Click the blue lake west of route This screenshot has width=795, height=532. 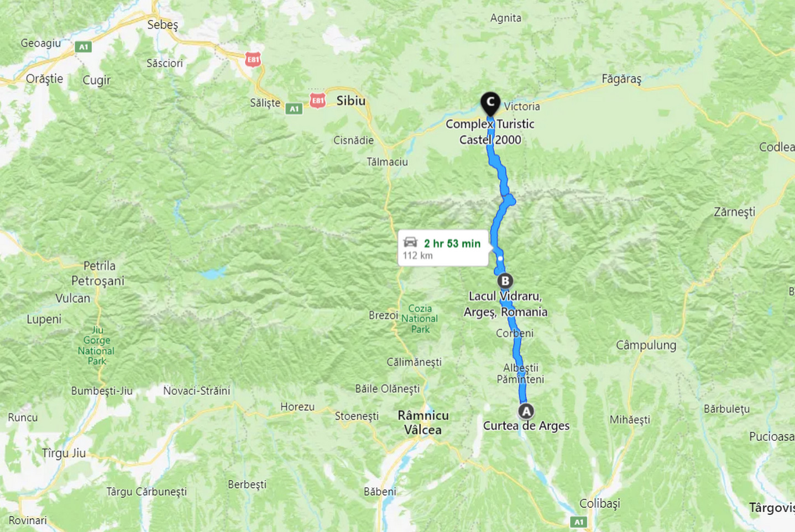click(x=213, y=273)
